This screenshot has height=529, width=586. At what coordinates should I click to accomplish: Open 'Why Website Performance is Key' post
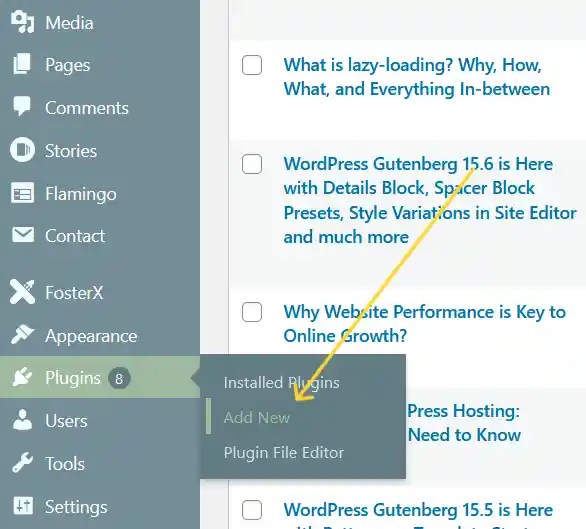pyautogui.click(x=425, y=324)
